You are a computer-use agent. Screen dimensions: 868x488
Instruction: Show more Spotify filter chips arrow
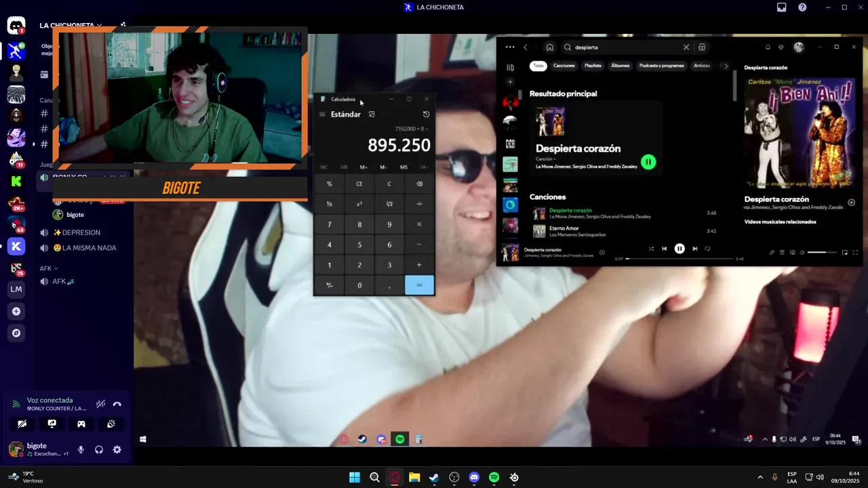coord(726,66)
